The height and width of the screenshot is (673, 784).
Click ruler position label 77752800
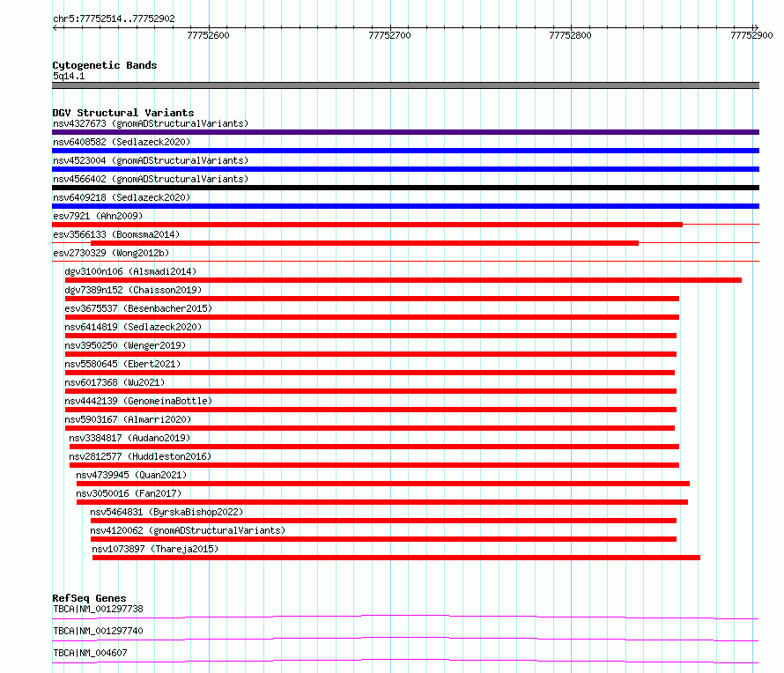(570, 35)
